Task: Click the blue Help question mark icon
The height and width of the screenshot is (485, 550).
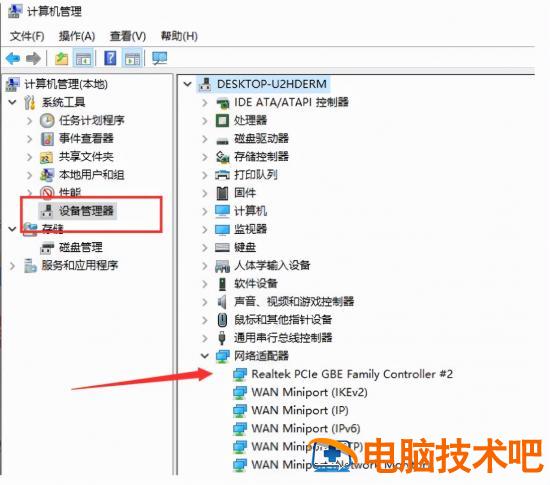Action: (x=110, y=58)
